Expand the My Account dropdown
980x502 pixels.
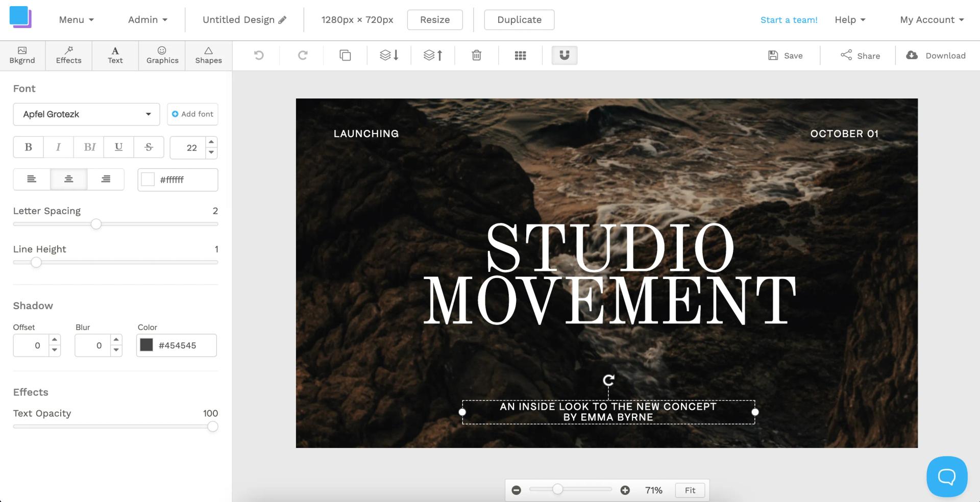tap(932, 20)
